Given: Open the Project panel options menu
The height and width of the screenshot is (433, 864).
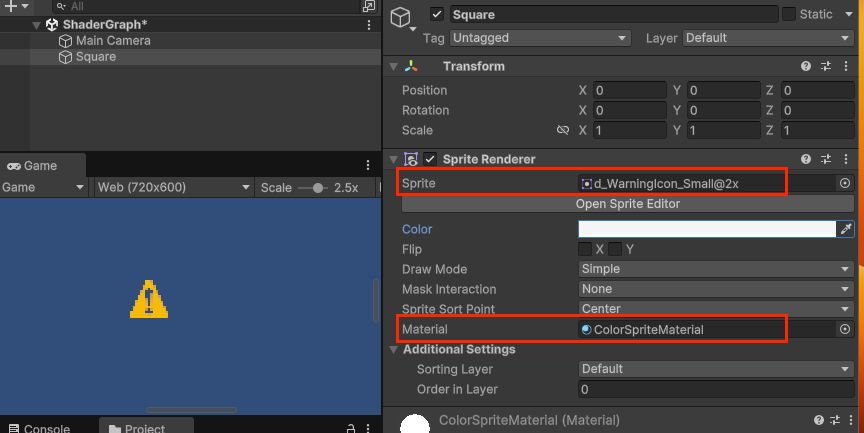Looking at the screenshot, I should point(368,428).
